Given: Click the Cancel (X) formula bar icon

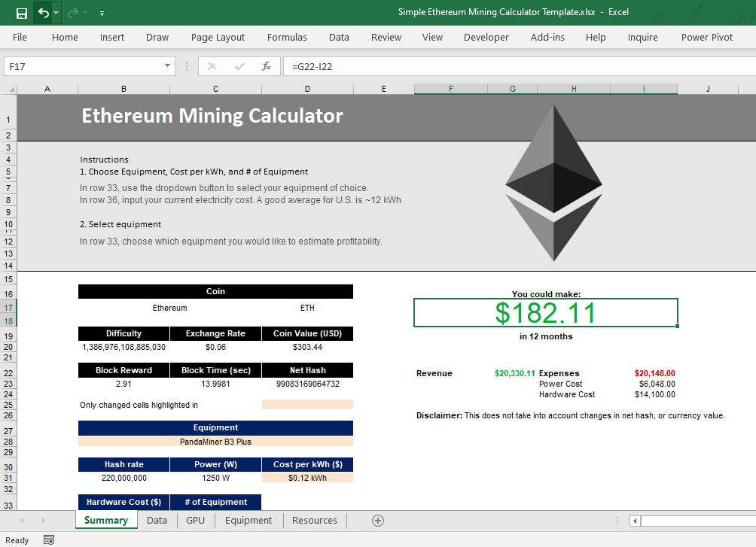Looking at the screenshot, I should (212, 66).
